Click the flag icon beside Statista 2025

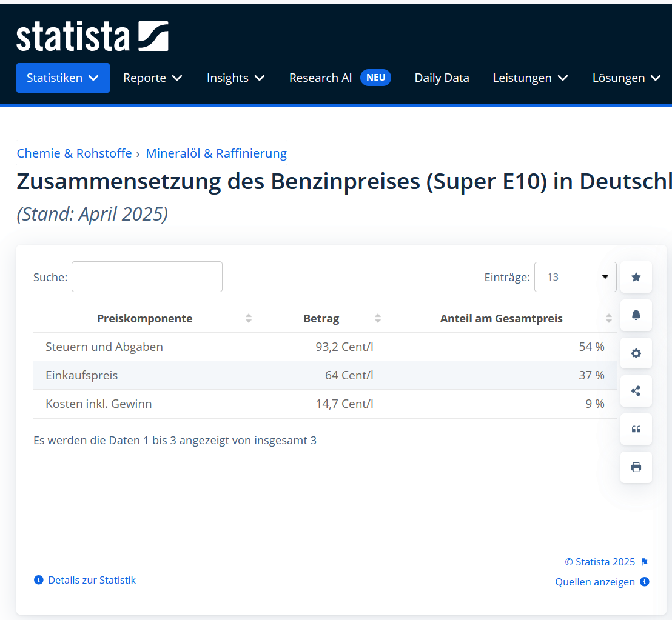[x=644, y=562]
